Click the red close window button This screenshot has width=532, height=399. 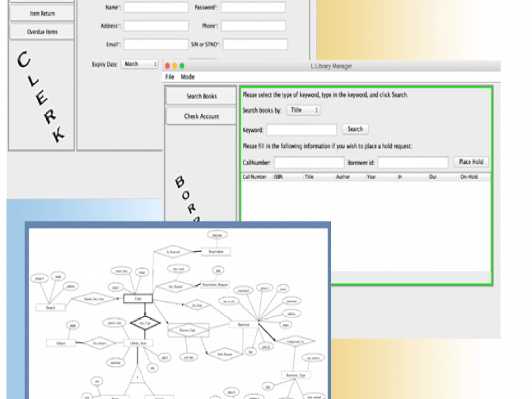coord(168,66)
